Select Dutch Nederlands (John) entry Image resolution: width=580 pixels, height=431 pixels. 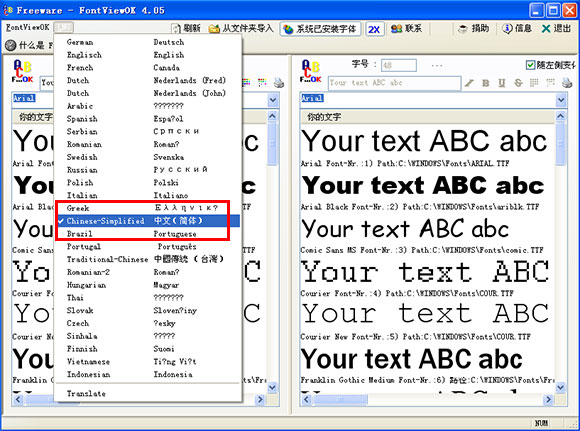click(148, 93)
